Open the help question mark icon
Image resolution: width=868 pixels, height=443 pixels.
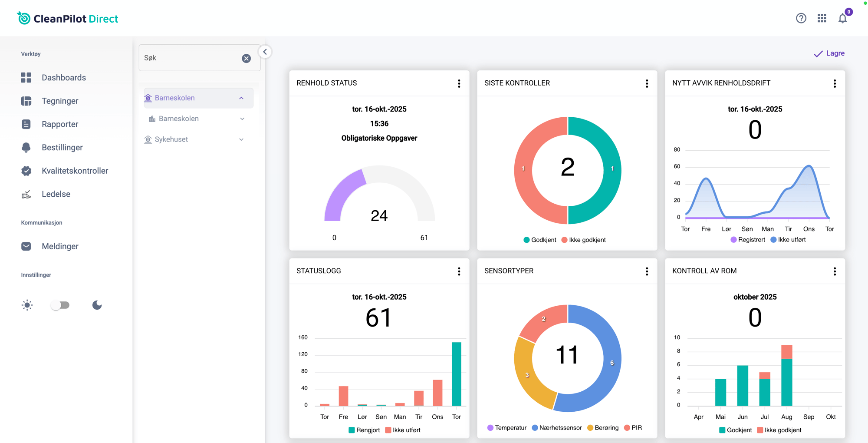[x=801, y=18]
